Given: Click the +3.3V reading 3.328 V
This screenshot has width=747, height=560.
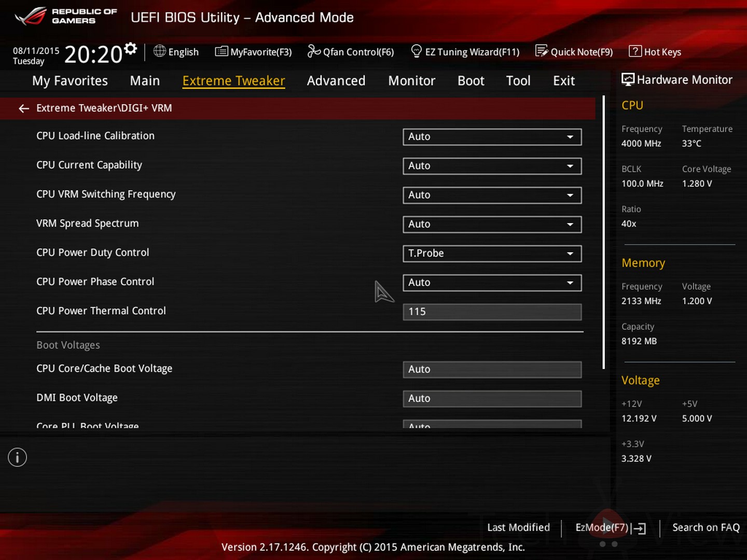Looking at the screenshot, I should (637, 459).
